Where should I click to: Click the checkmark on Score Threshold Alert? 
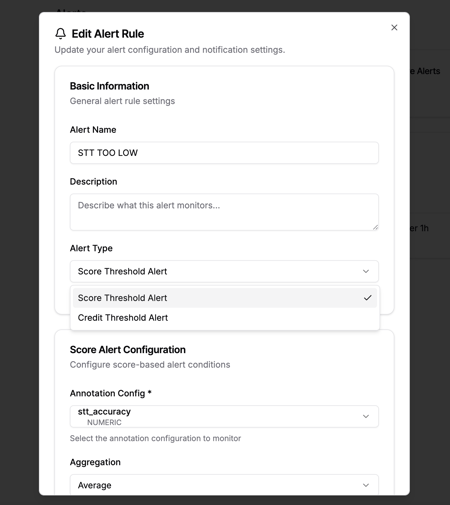[368, 298]
